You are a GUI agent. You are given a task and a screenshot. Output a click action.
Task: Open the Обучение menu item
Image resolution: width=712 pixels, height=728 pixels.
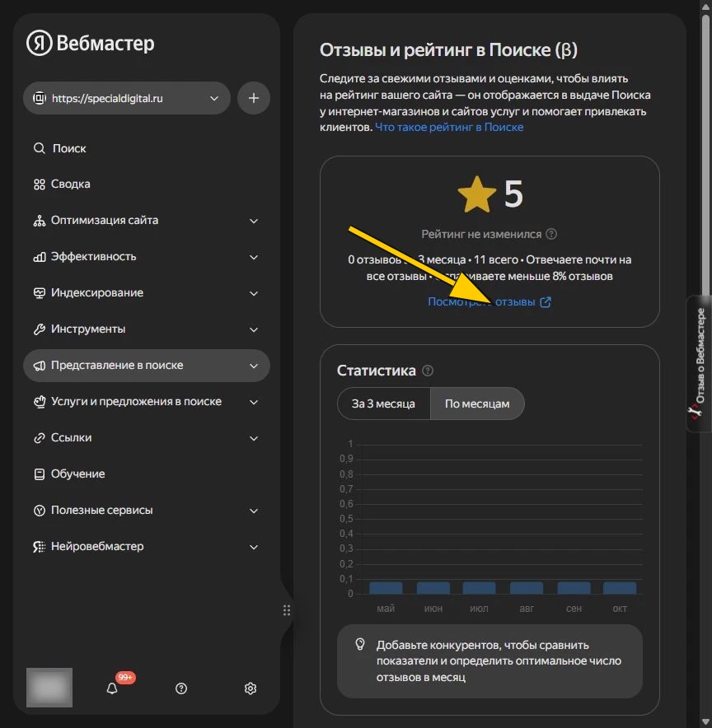coord(147,474)
